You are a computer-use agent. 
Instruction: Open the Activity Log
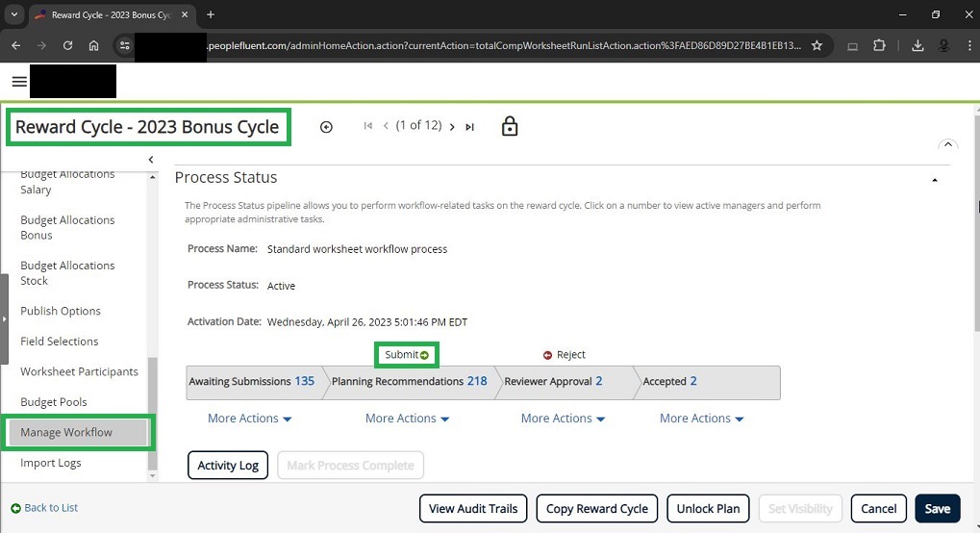[x=228, y=466]
